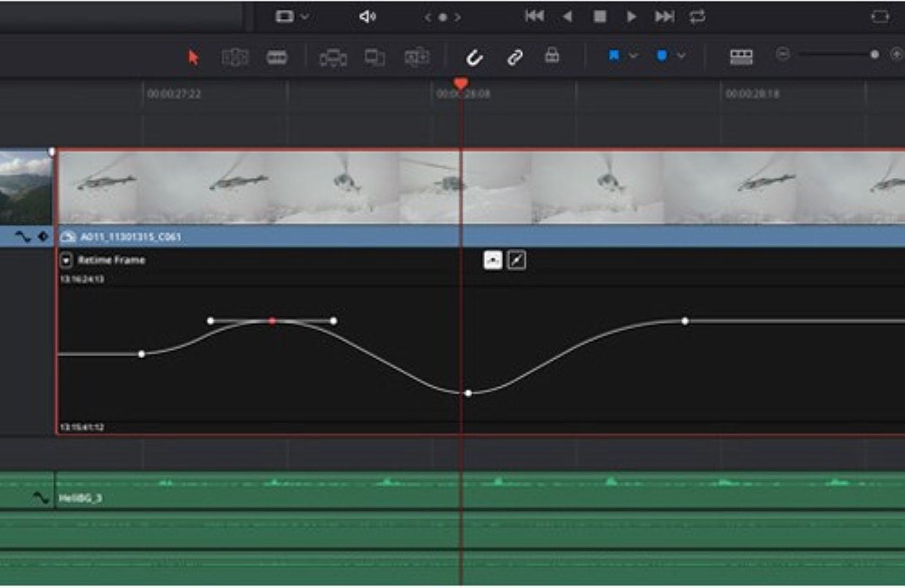This screenshot has height=588, width=905.
Task: Click the zoom out minus button
Action: [783, 55]
